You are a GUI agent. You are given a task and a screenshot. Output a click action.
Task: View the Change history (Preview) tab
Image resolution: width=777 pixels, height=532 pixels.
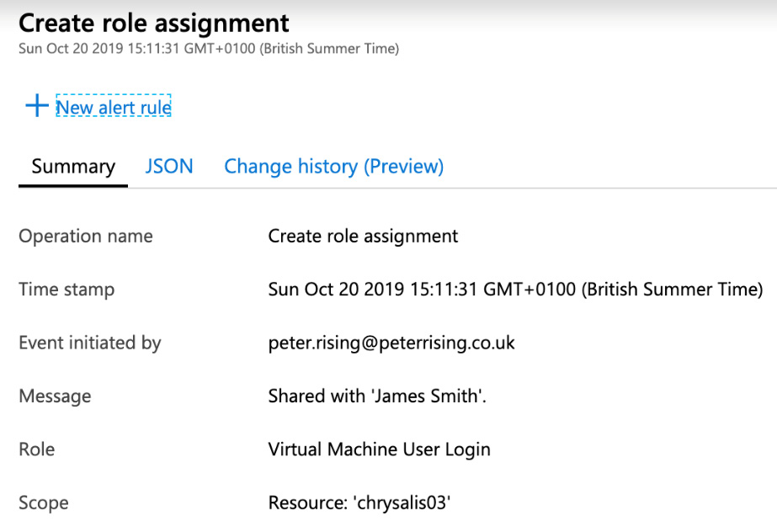[x=333, y=167]
